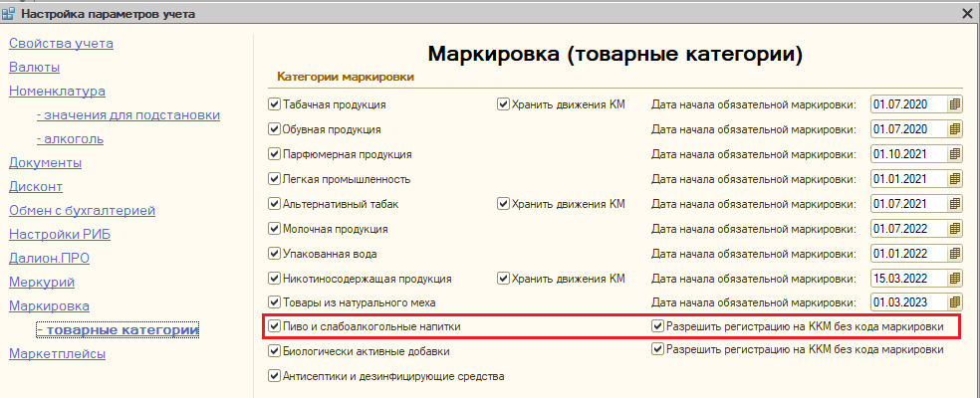The width and height of the screenshot is (980, 398).
Task: Open calendar picker for Табачная продукция date
Action: pos(955,103)
